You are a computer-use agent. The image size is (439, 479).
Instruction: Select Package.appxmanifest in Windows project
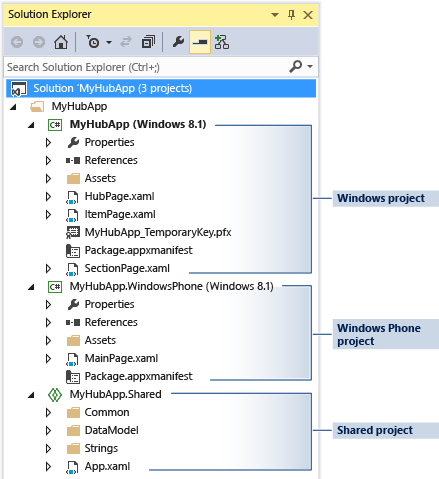[x=138, y=250]
